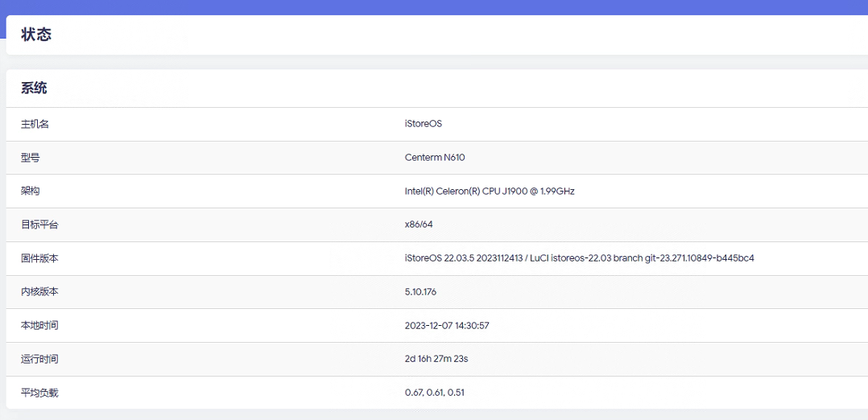This screenshot has height=420, width=868.
Task: Click the 5.10.176 kernel version value
Action: tap(420, 292)
